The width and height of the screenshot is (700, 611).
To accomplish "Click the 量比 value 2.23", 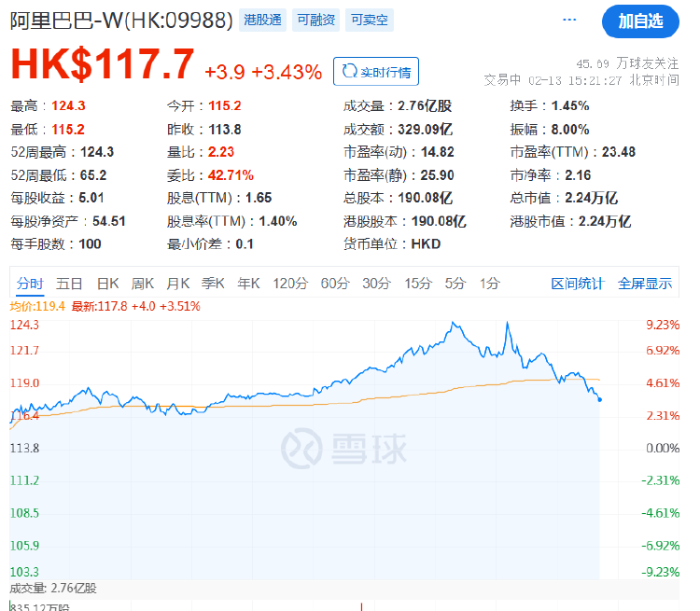I will (x=221, y=152).
